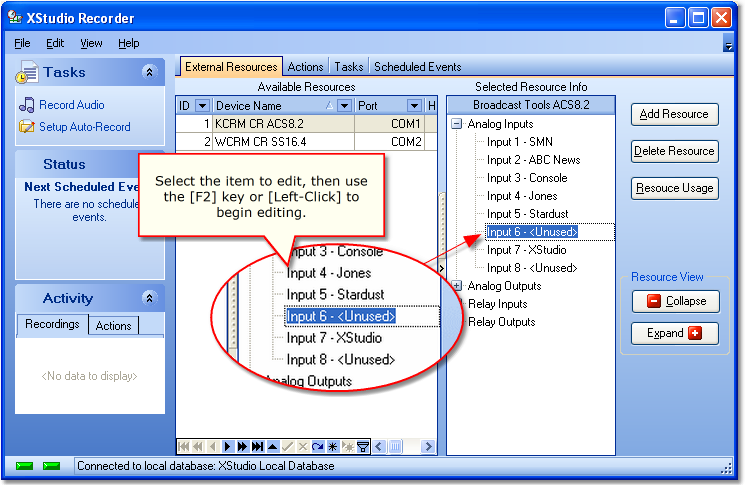
Task: Click the window resize grip in status bar
Action: [726, 469]
